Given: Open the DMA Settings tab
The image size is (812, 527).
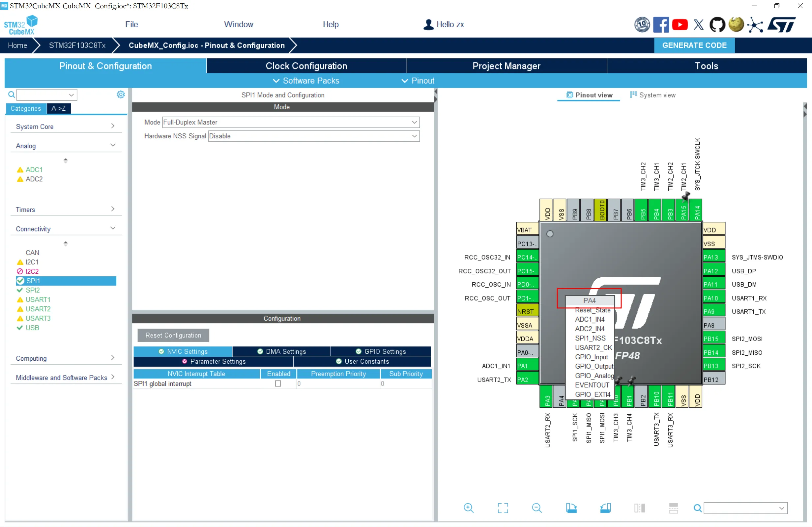Looking at the screenshot, I should pos(281,352).
